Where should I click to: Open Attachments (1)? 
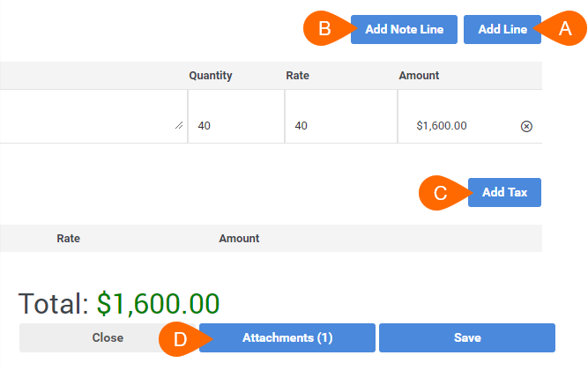(x=287, y=337)
